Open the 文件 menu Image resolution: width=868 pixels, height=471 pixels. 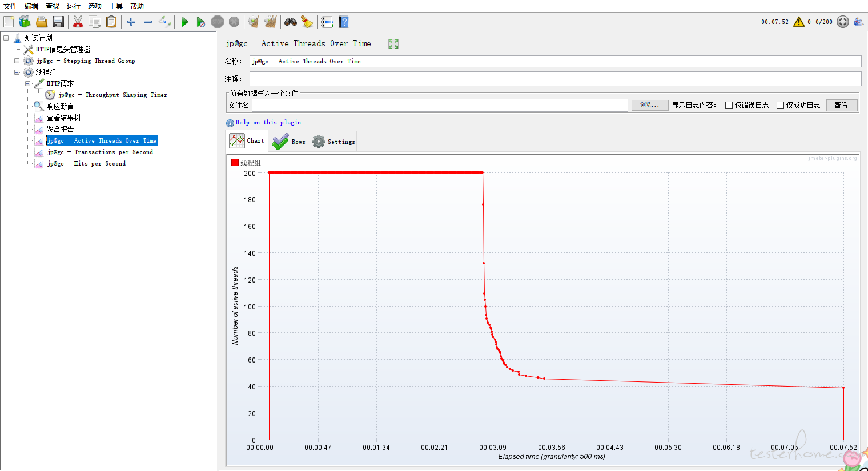point(10,6)
